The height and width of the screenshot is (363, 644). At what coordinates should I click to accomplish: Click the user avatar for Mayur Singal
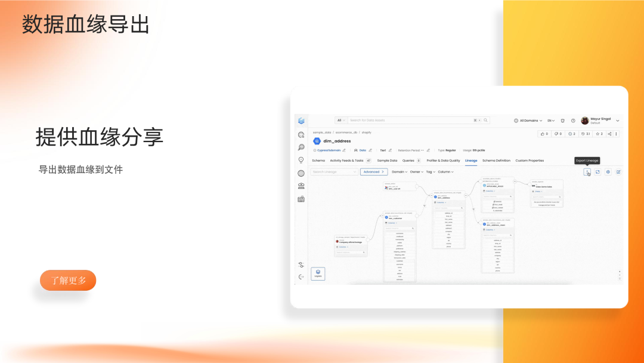(x=585, y=121)
